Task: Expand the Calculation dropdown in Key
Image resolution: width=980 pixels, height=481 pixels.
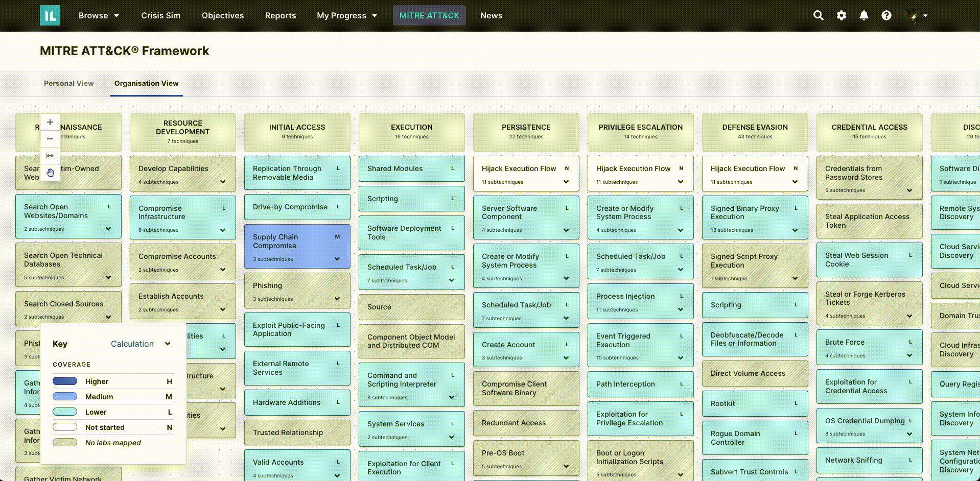Action: 141,344
